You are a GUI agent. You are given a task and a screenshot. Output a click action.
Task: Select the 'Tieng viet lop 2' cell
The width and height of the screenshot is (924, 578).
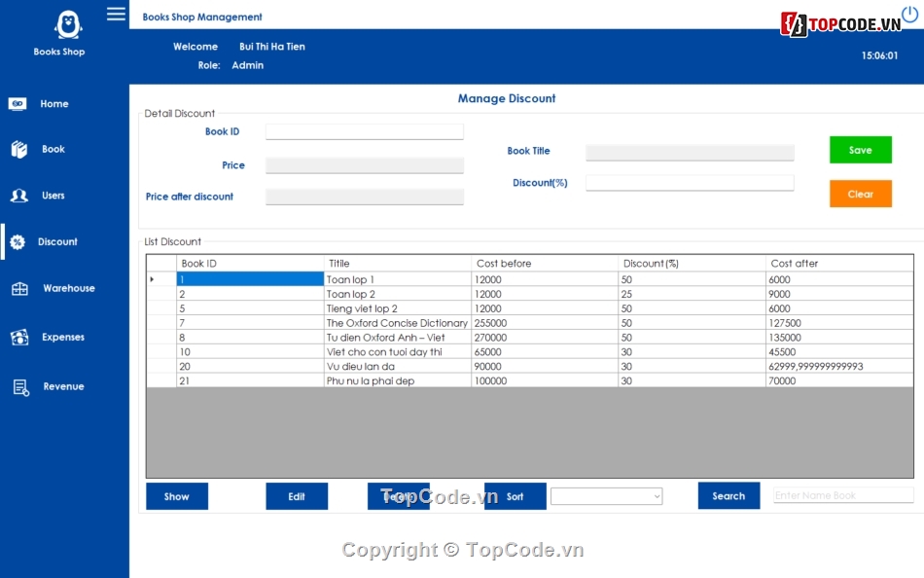click(x=397, y=308)
